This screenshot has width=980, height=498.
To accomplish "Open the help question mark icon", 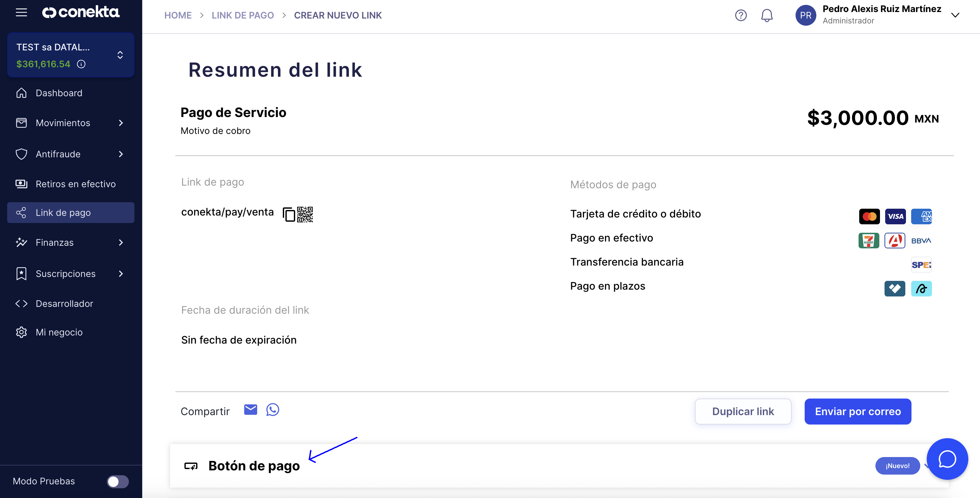I will (x=741, y=15).
